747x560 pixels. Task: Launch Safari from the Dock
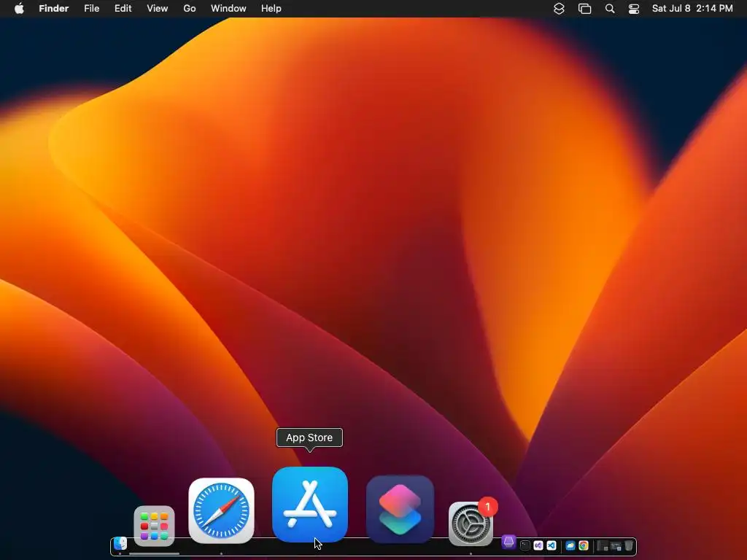tap(222, 510)
